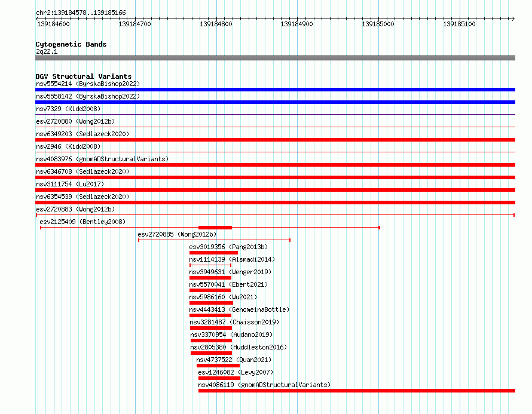
Task: Select nsv3281487 (Chaisson2019) label
Action: pos(234,322)
